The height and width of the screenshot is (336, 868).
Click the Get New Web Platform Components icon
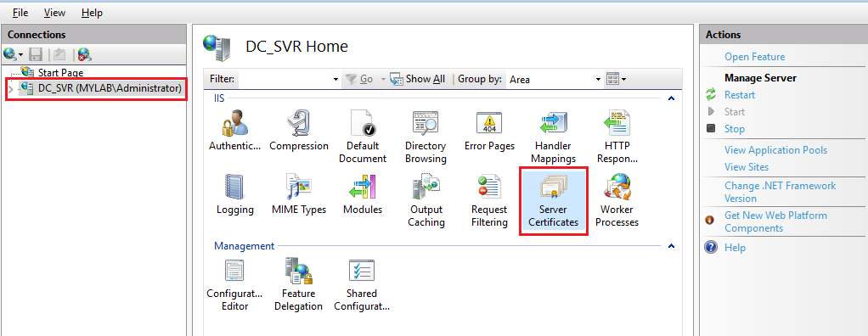pos(710,220)
